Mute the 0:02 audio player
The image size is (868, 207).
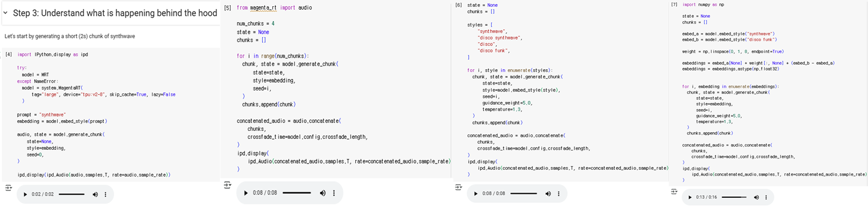[95, 194]
